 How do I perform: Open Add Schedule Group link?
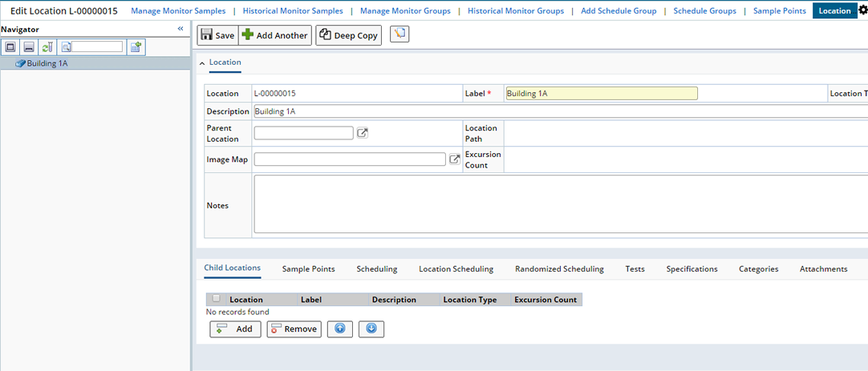pyautogui.click(x=619, y=10)
